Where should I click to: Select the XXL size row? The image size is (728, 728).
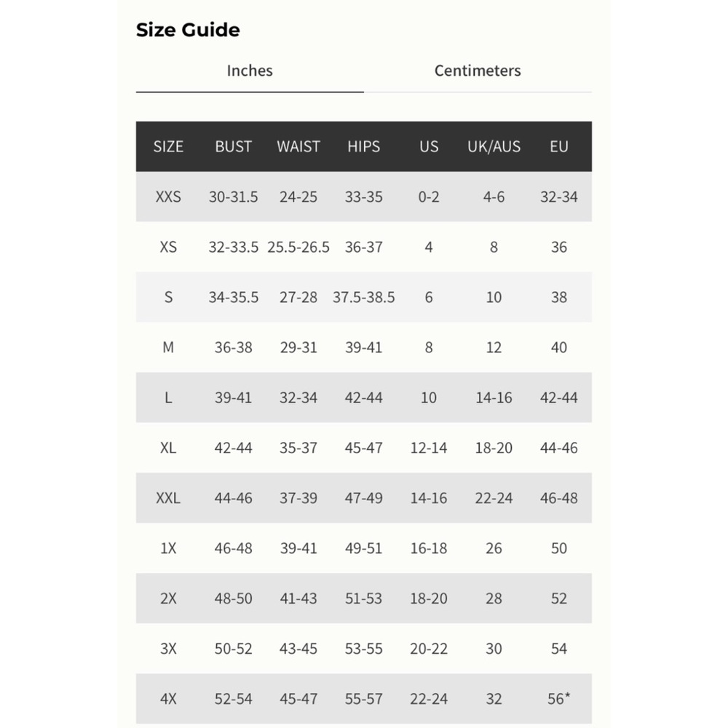click(168, 498)
